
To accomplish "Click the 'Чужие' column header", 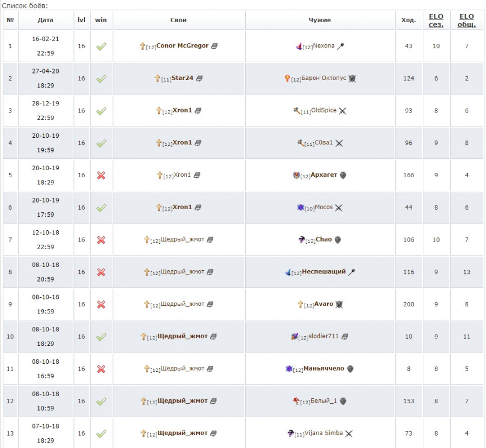I will tap(320, 20).
